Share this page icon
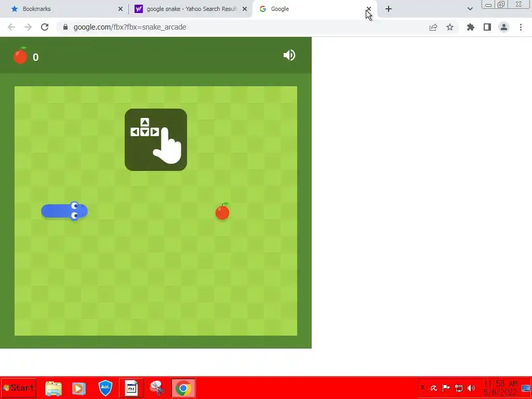532x399 pixels. pos(433,27)
